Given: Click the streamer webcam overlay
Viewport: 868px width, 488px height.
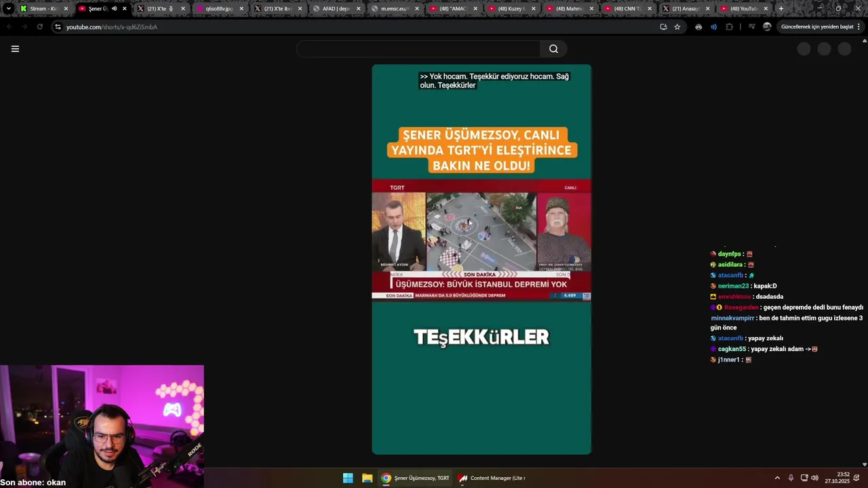Looking at the screenshot, I should (x=102, y=426).
